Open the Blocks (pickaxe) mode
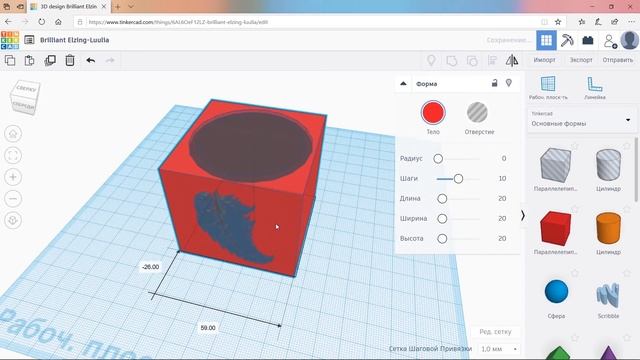This screenshot has width=640, height=360. click(567, 40)
